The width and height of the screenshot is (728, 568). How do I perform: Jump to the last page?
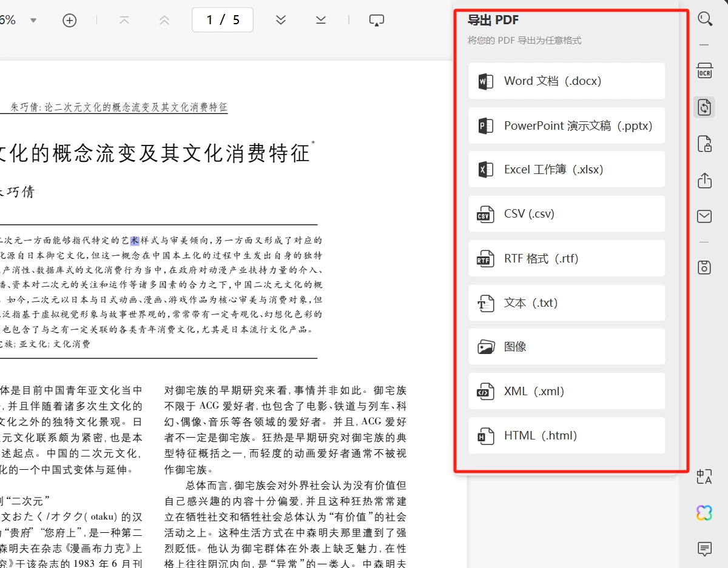coord(321,20)
